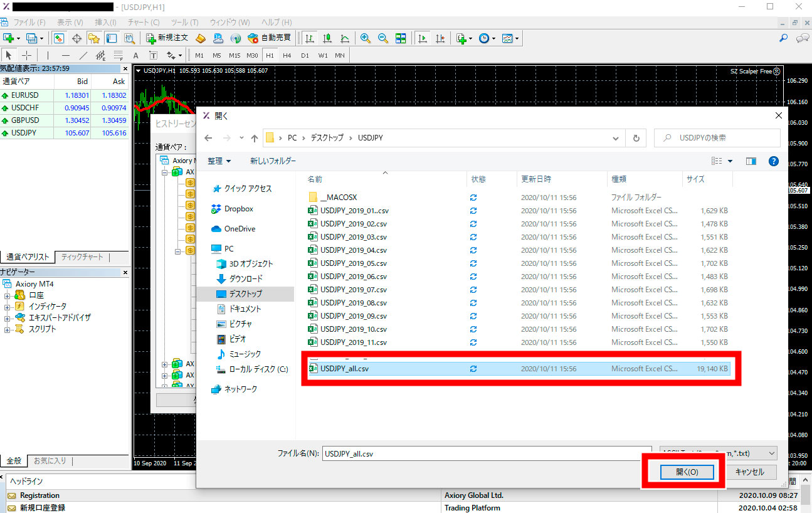Go back in the file dialog
The height and width of the screenshot is (513, 812).
[x=208, y=138]
